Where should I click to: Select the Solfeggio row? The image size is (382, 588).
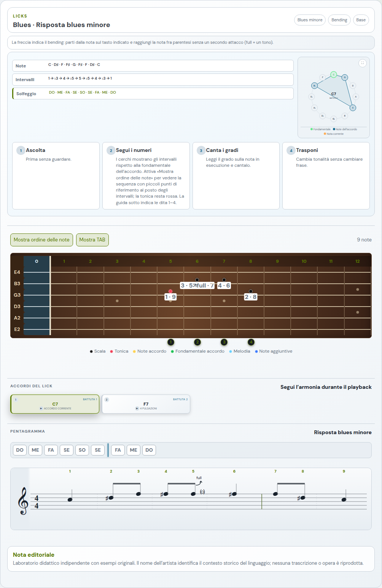[x=153, y=94]
